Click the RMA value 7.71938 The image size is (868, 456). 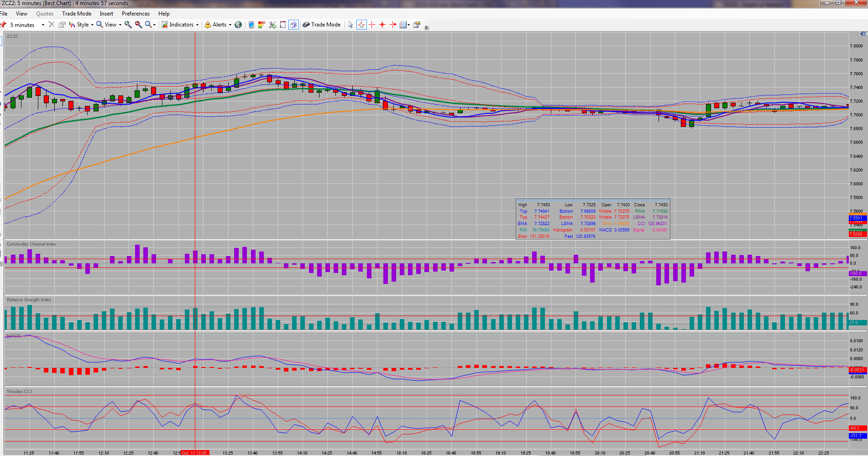point(660,211)
